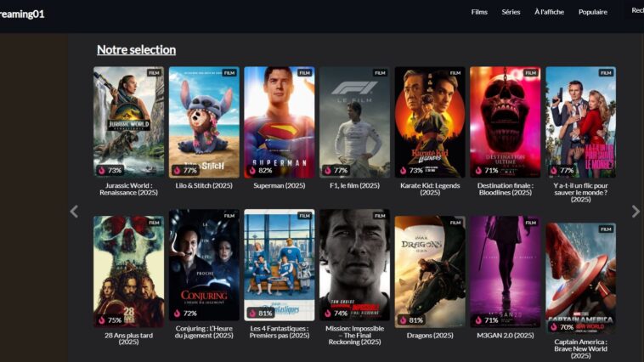Click the Notre selection heading link
This screenshot has height=362, width=644.
click(x=136, y=50)
